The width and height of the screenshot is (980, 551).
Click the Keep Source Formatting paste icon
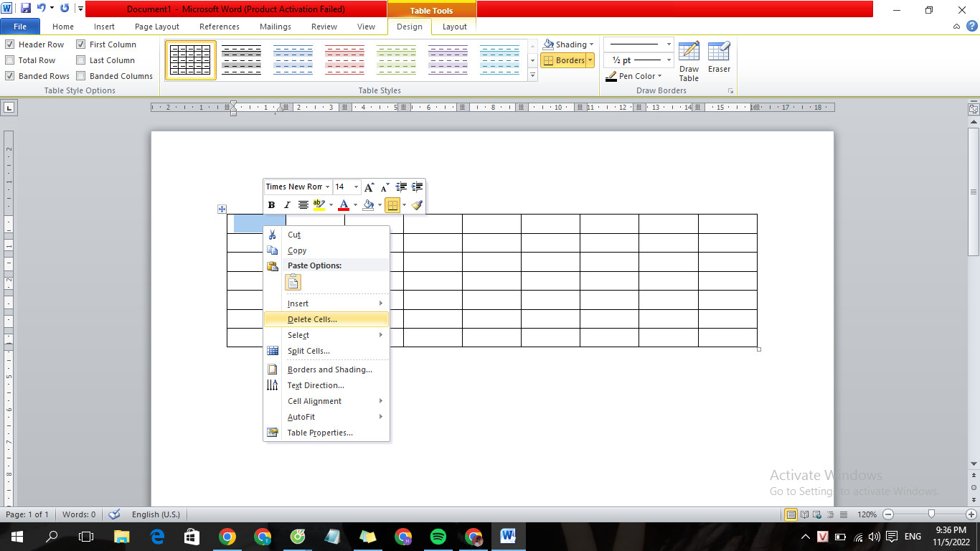click(293, 283)
